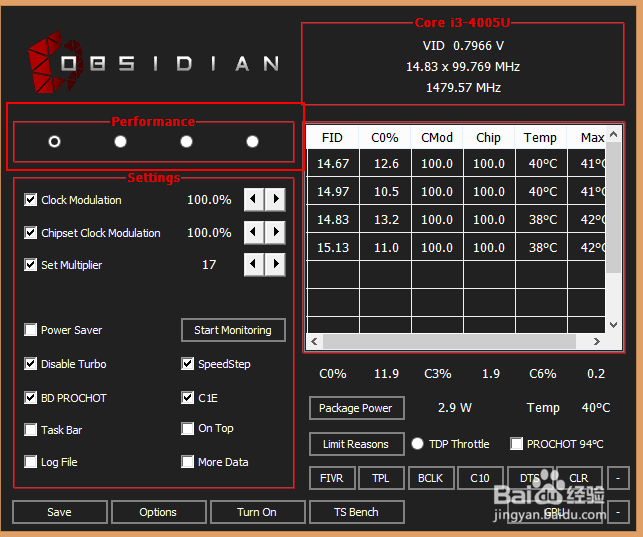
Task: Open the Limit Reasons window
Action: click(356, 444)
